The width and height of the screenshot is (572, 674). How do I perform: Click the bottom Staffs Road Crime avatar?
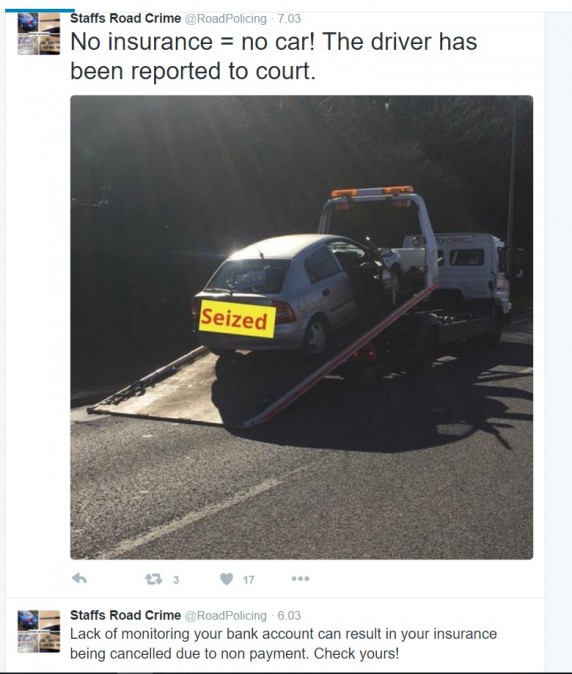[x=39, y=631]
